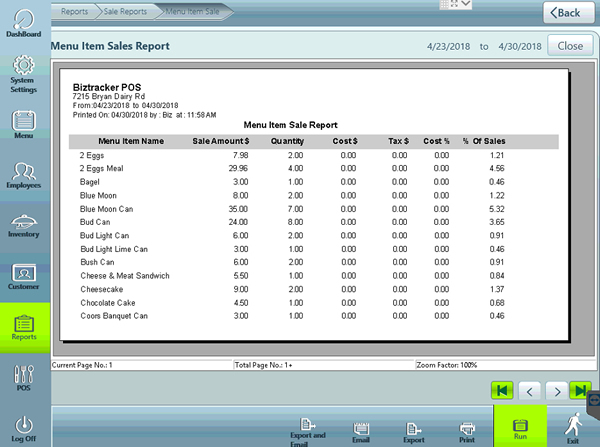This screenshot has height=447, width=600.
Task: Open the Inventory section
Action: pos(24,226)
